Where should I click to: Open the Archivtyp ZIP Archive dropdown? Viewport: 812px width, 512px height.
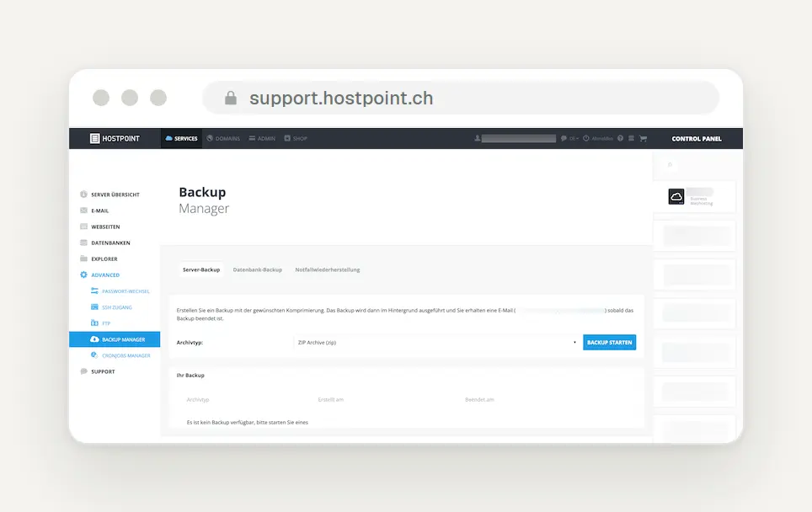(436, 342)
